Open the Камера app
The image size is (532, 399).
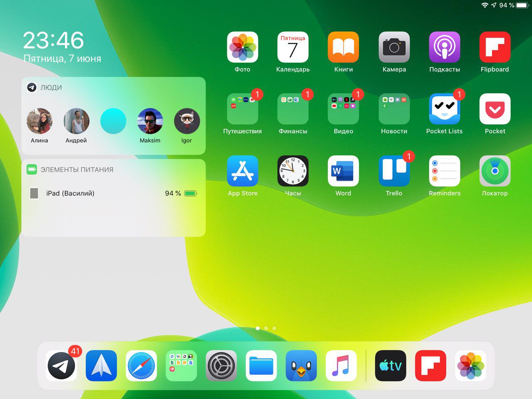click(394, 47)
